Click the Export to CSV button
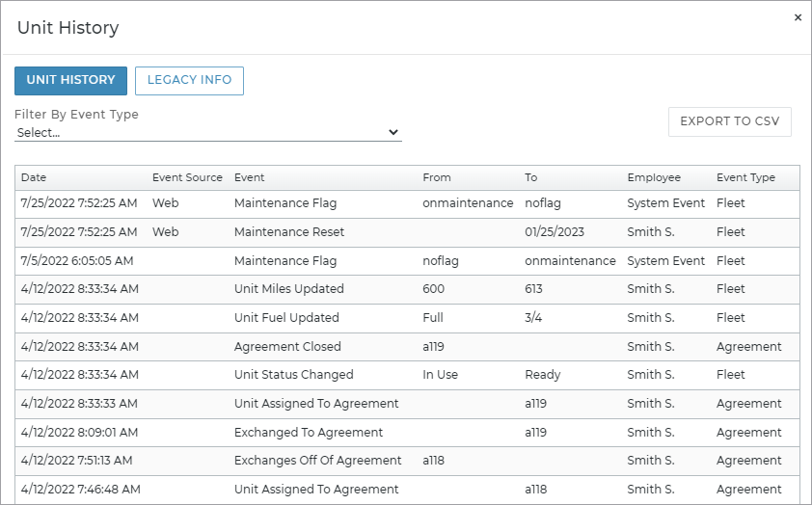Image resolution: width=812 pixels, height=505 pixels. point(729,121)
